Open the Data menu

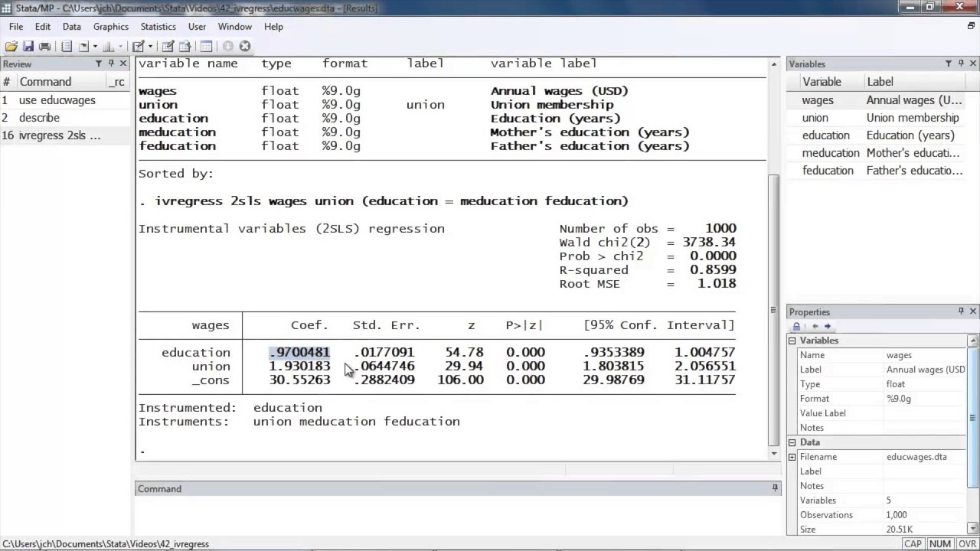point(72,26)
